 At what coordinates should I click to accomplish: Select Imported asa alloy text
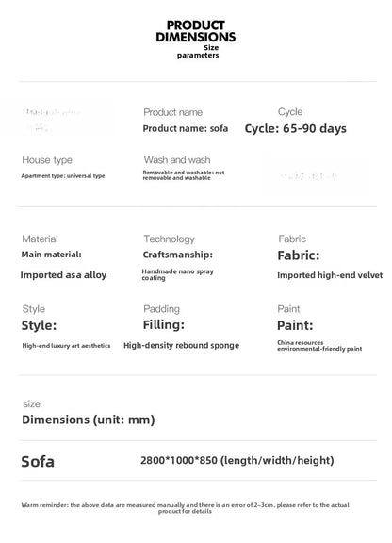point(63,275)
